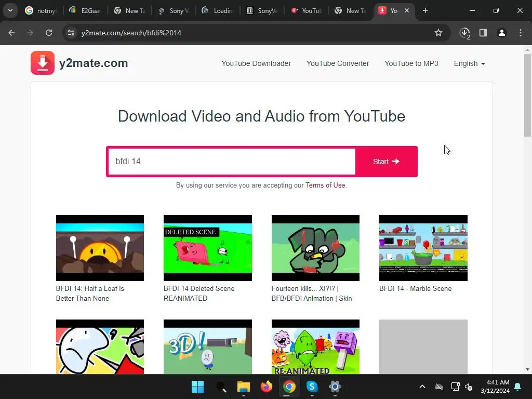Image resolution: width=532 pixels, height=399 pixels.
Task: Open thumbnail for Half a Loaf video
Action: tap(100, 248)
